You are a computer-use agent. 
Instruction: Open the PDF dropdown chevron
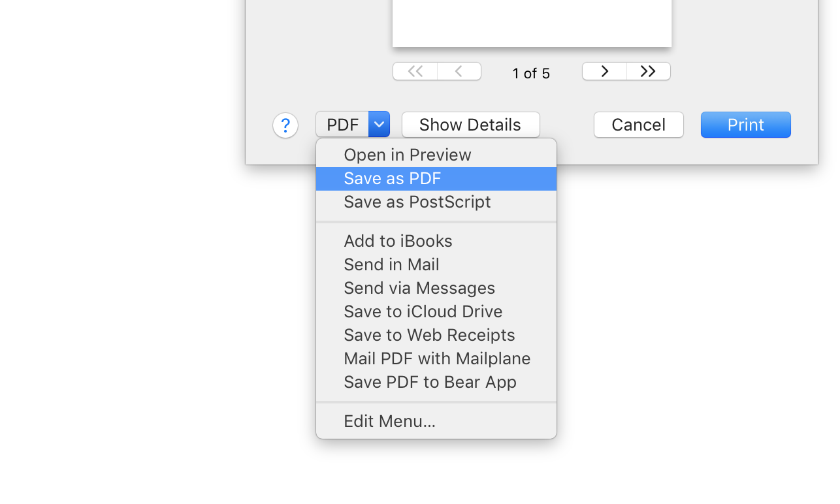click(379, 124)
